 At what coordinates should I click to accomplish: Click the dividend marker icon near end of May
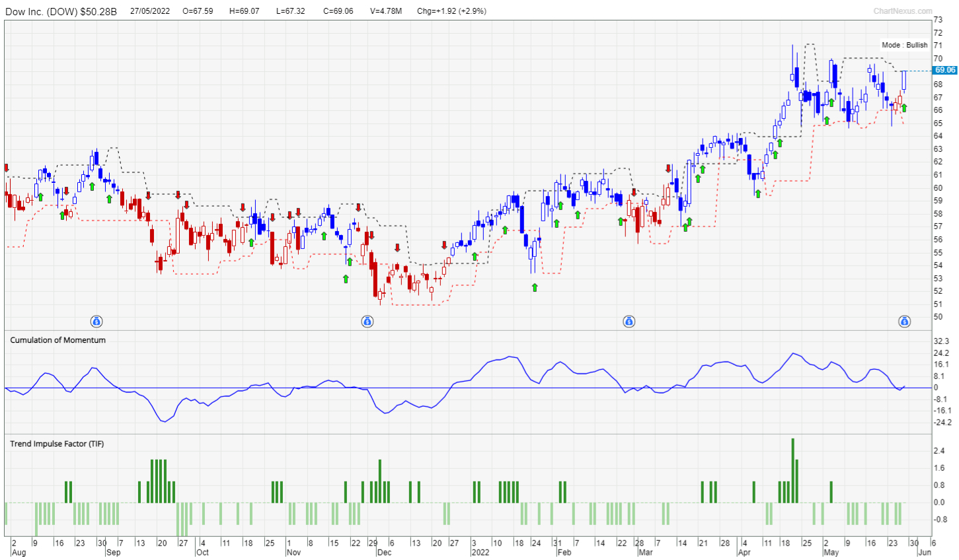(904, 322)
